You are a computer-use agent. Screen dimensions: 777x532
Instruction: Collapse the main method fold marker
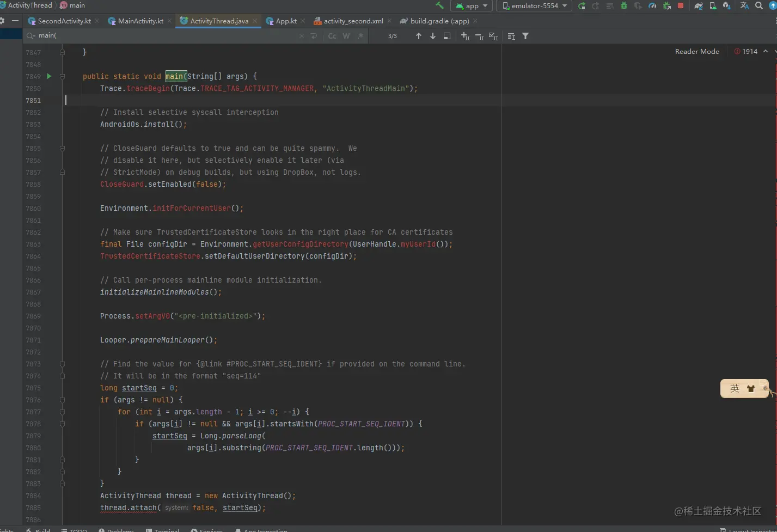[x=62, y=76]
